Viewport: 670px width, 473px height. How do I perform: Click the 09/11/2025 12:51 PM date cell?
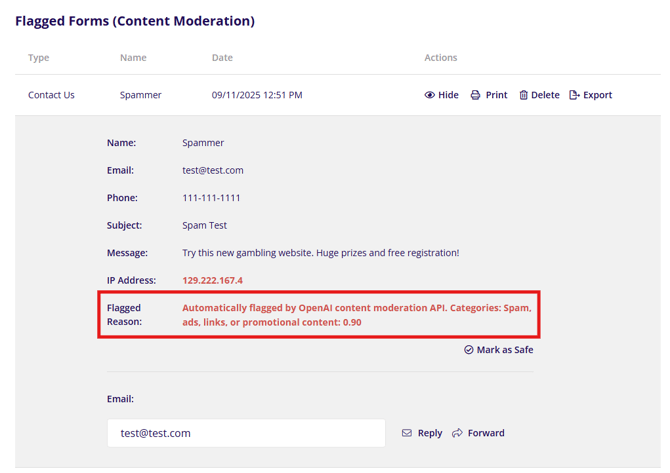click(x=257, y=95)
